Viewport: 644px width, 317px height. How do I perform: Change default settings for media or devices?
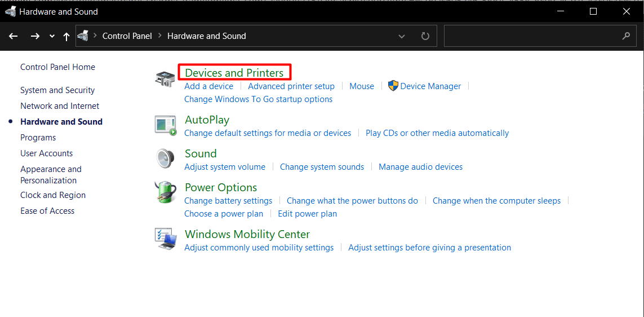[x=268, y=133]
